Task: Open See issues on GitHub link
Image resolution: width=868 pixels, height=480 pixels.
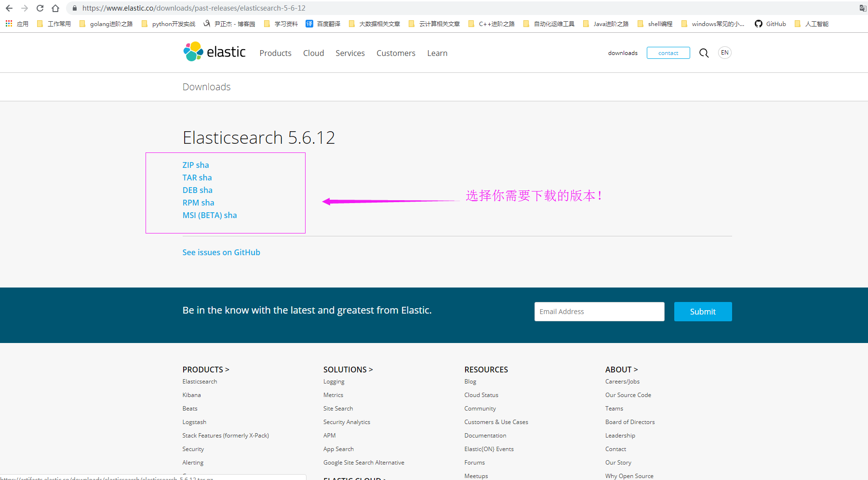Action: pos(221,252)
